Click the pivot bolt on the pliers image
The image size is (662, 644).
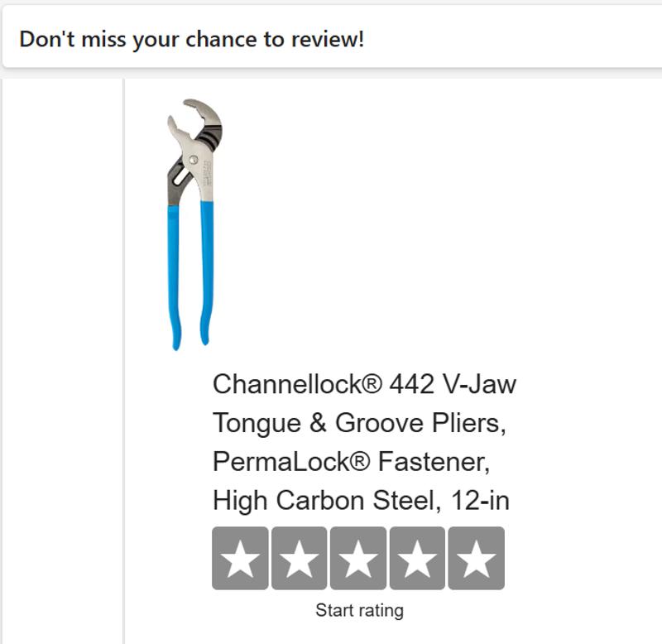pyautogui.click(x=193, y=160)
